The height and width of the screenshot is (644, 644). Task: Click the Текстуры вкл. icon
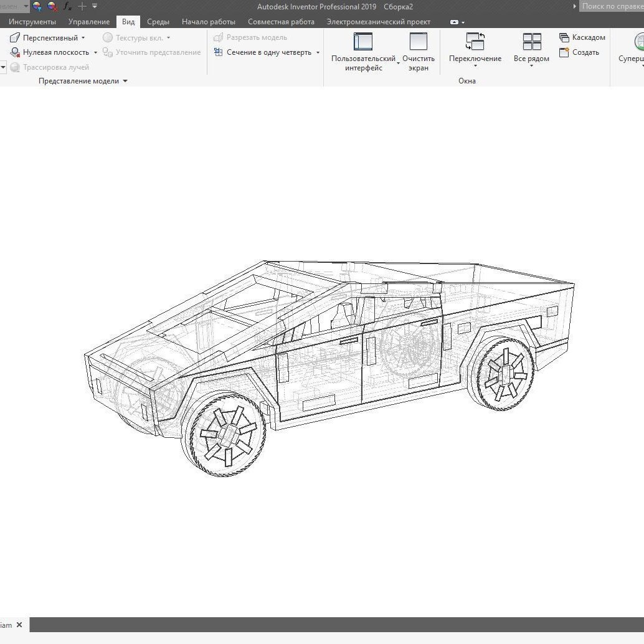[108, 38]
